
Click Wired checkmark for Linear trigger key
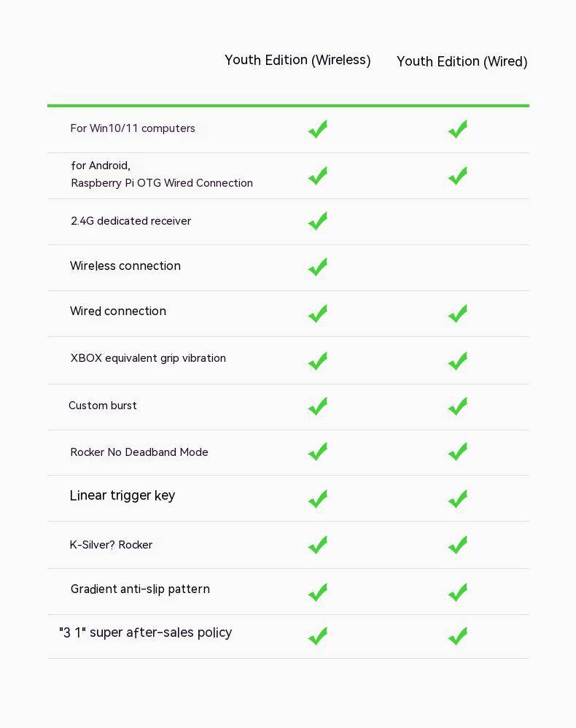[458, 499]
